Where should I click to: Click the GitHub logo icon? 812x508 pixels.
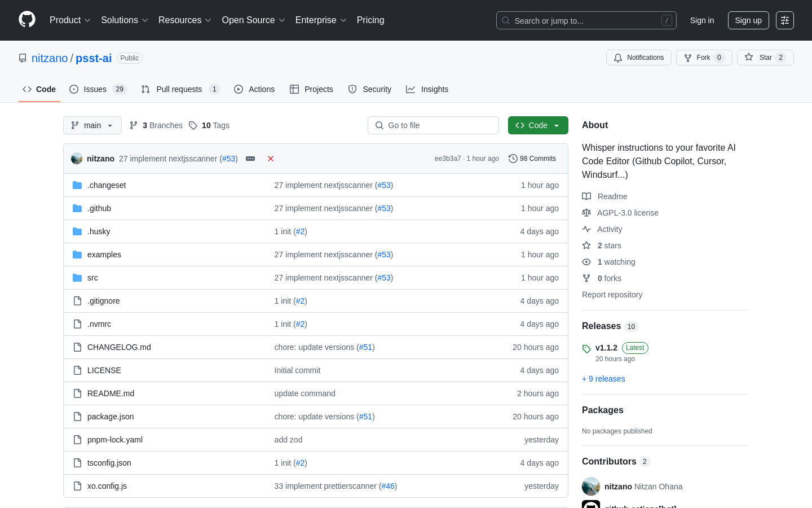pyautogui.click(x=27, y=20)
